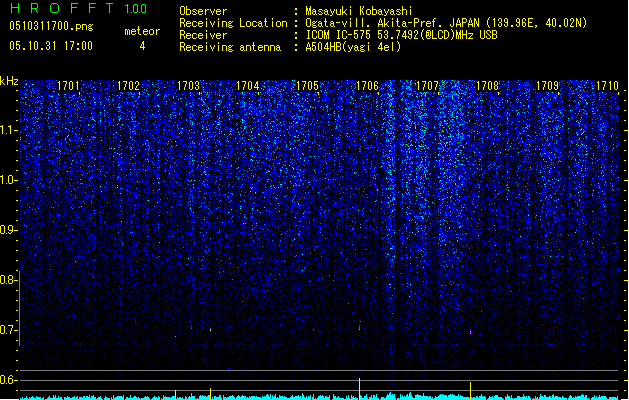The height and width of the screenshot is (400, 629).
Task: Click the Receiving antenna label
Action: [230, 47]
